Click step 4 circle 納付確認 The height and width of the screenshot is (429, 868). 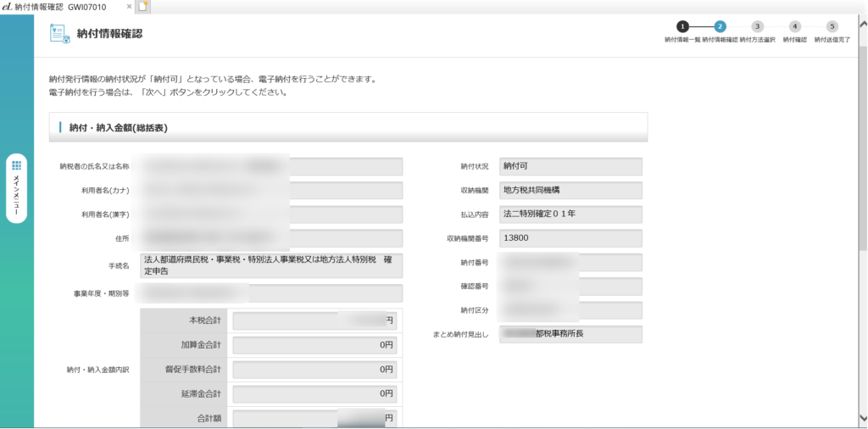pos(794,27)
